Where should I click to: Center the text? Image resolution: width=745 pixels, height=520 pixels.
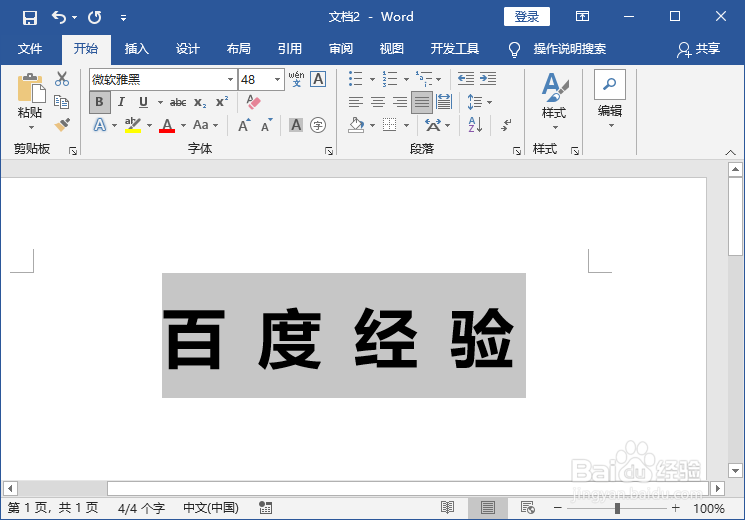[x=378, y=102]
